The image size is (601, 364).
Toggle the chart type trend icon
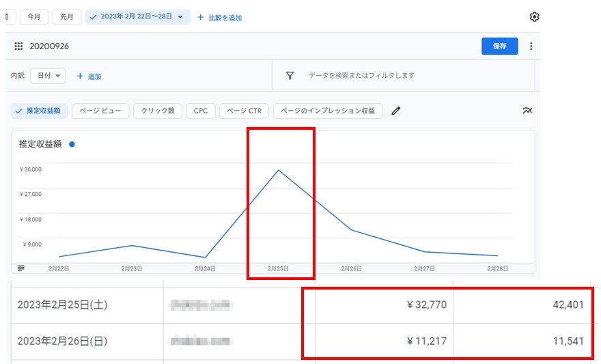click(x=527, y=111)
